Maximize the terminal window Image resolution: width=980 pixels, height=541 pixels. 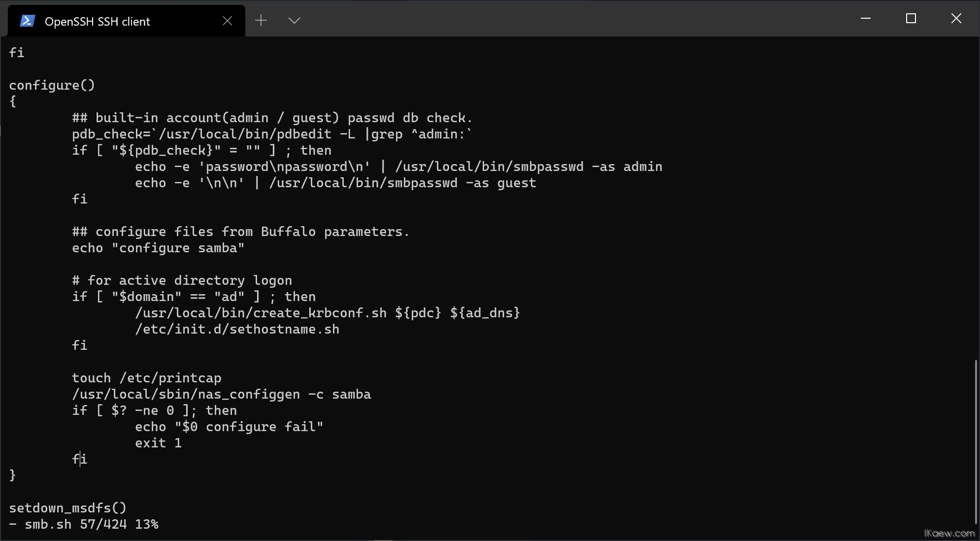[x=911, y=19]
